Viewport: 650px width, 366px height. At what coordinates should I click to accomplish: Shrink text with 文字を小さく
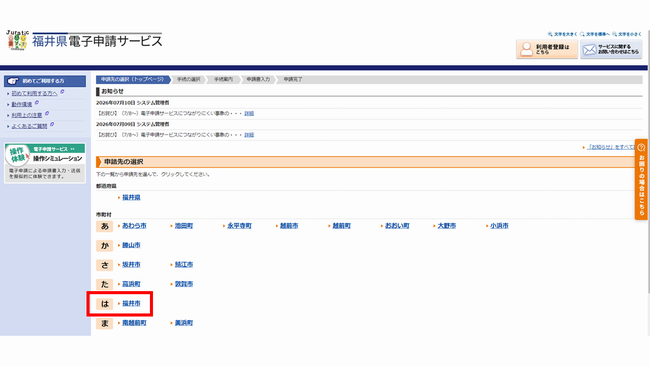click(627, 34)
